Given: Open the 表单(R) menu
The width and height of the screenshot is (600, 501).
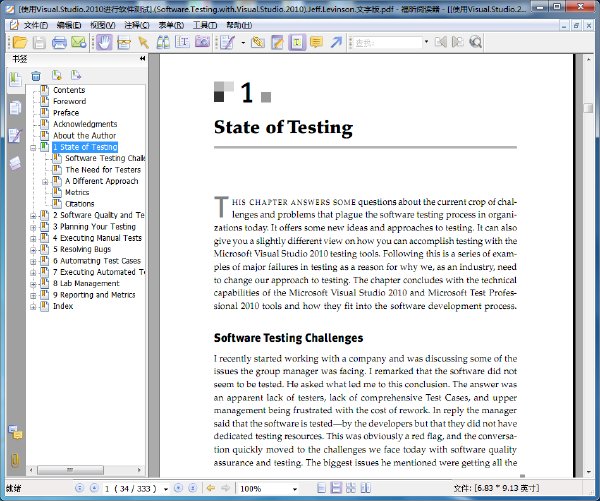Looking at the screenshot, I should [171, 25].
